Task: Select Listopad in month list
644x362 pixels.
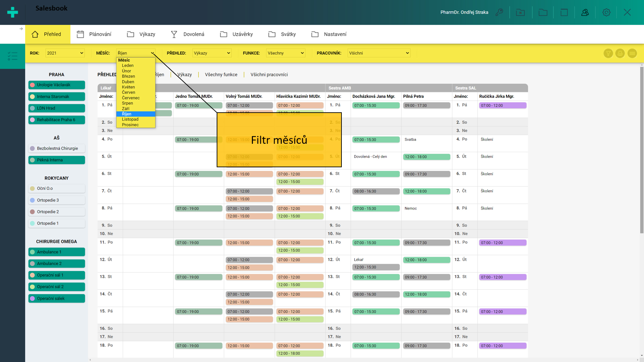Action: click(130, 119)
